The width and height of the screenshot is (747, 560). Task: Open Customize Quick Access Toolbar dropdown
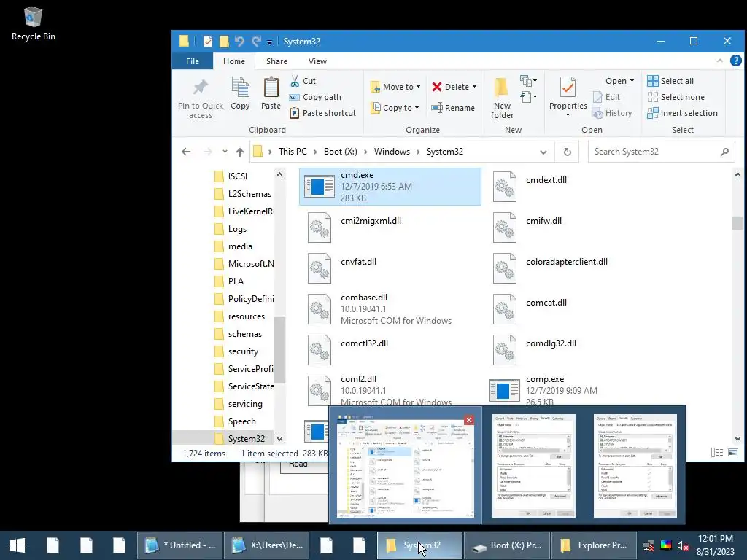click(269, 42)
